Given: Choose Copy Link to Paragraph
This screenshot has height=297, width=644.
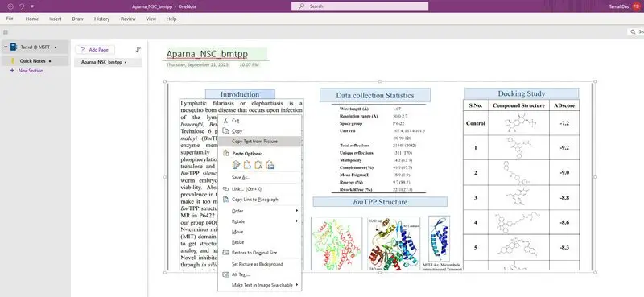Looking at the screenshot, I should tap(259, 200).
